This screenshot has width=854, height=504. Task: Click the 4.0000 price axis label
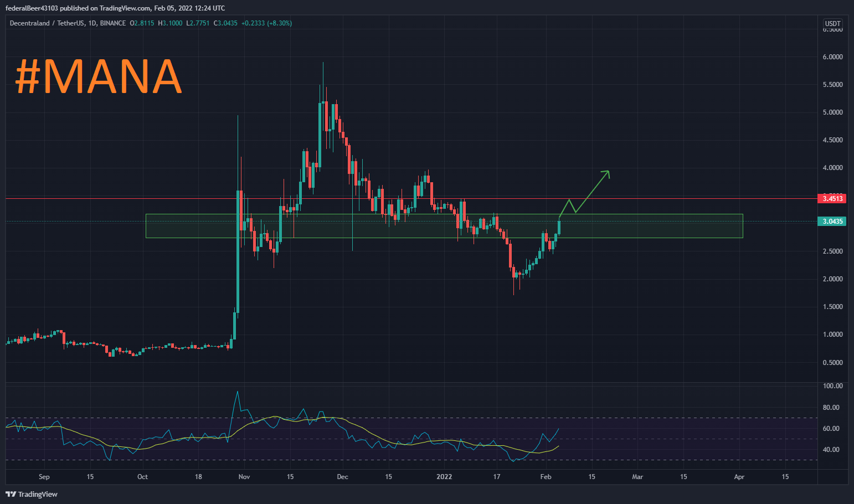pyautogui.click(x=833, y=168)
